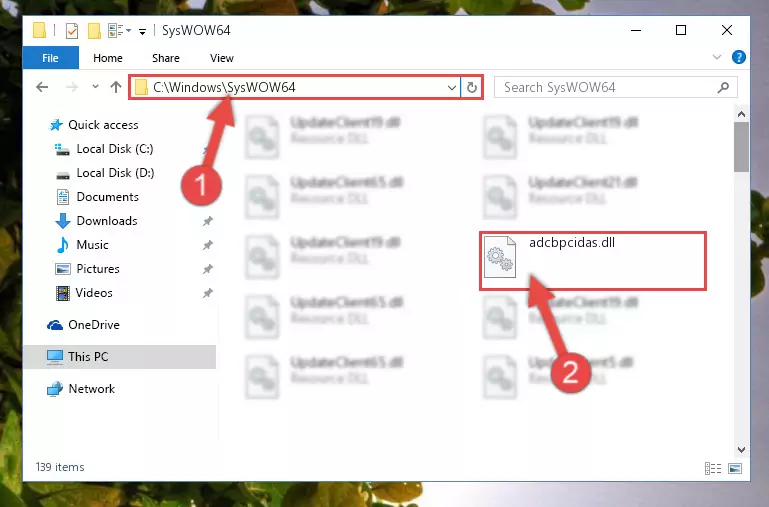This screenshot has height=507, width=769.
Task: Open Customize Quick Access Toolbar dropdown
Action: [x=142, y=31]
